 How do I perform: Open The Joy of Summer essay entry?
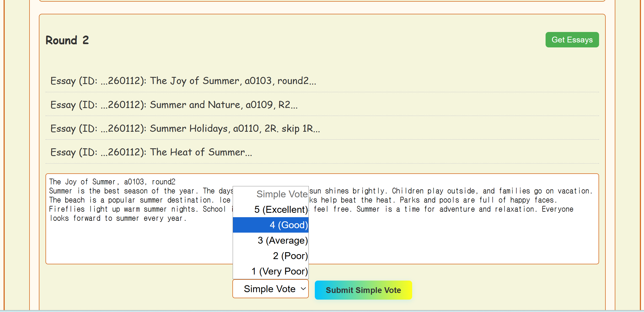183,81
